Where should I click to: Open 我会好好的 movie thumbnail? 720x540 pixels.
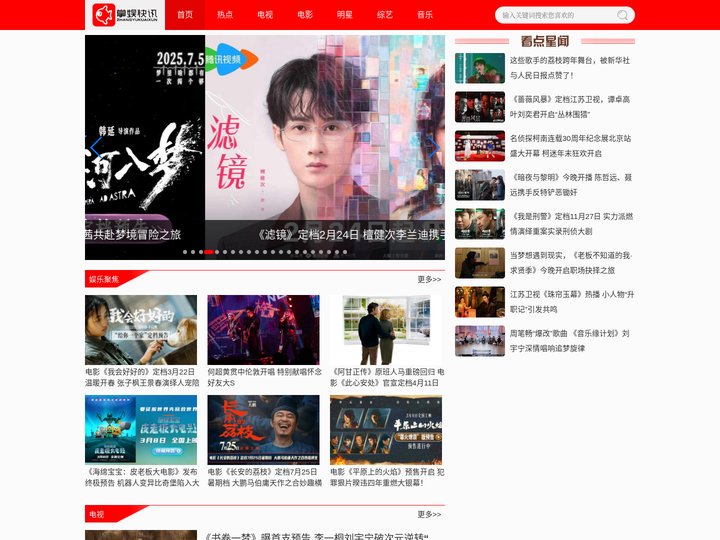tap(141, 330)
